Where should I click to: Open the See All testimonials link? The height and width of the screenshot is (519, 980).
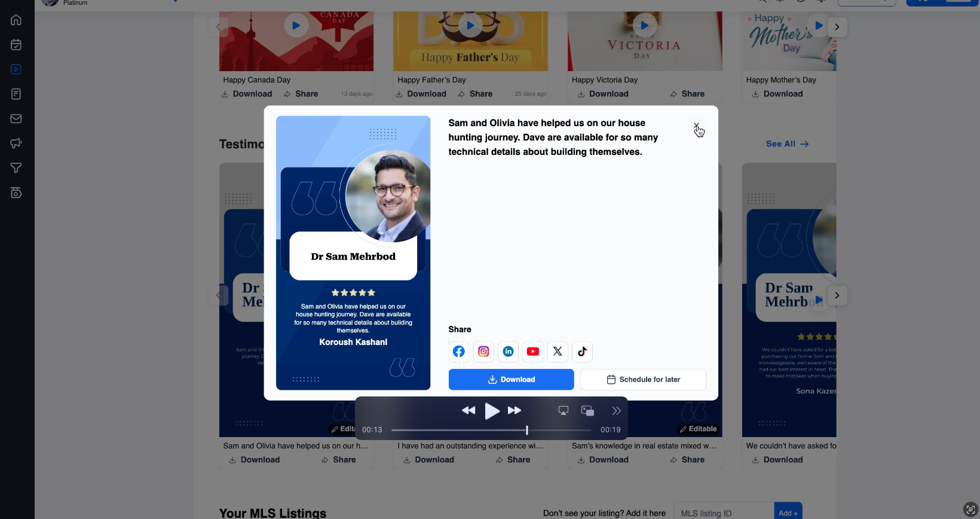pos(788,144)
